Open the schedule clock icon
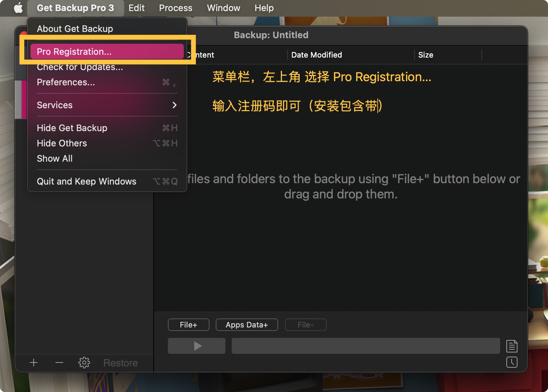This screenshot has width=548, height=392. 512,362
